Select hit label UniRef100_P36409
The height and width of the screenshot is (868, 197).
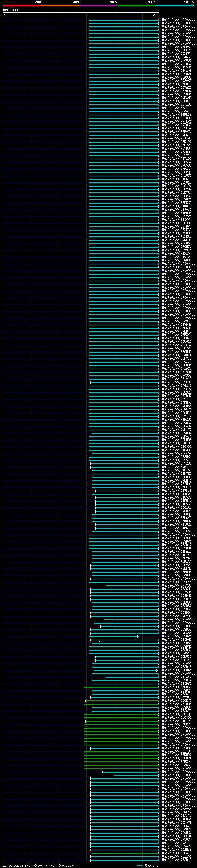pos(177,453)
